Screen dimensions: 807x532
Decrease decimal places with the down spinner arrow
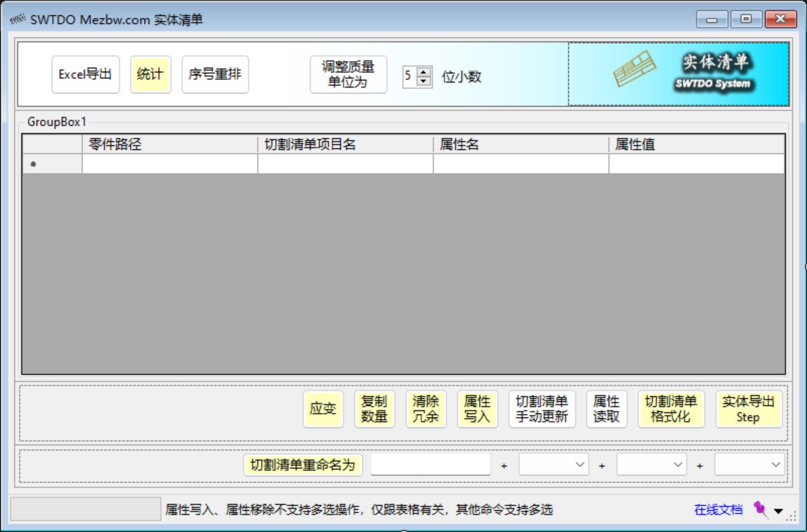click(424, 81)
